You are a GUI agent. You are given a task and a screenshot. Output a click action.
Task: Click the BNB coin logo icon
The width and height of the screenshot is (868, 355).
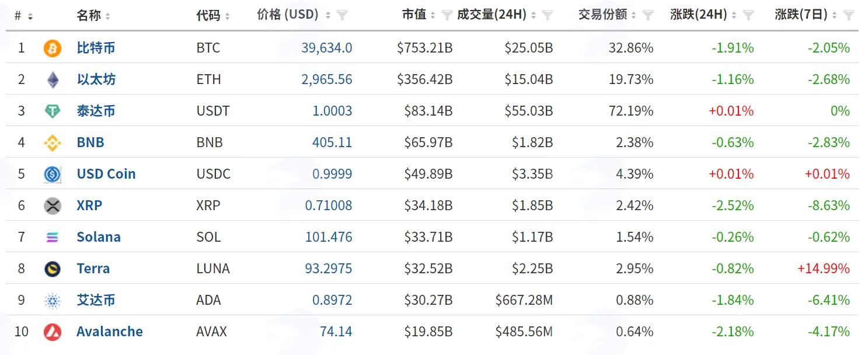(53, 142)
